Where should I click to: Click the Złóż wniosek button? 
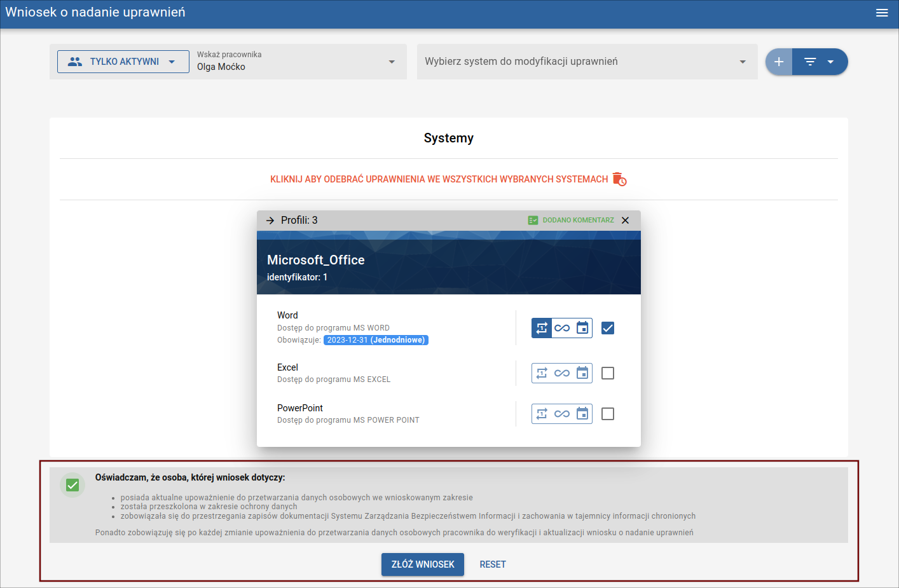pos(423,564)
